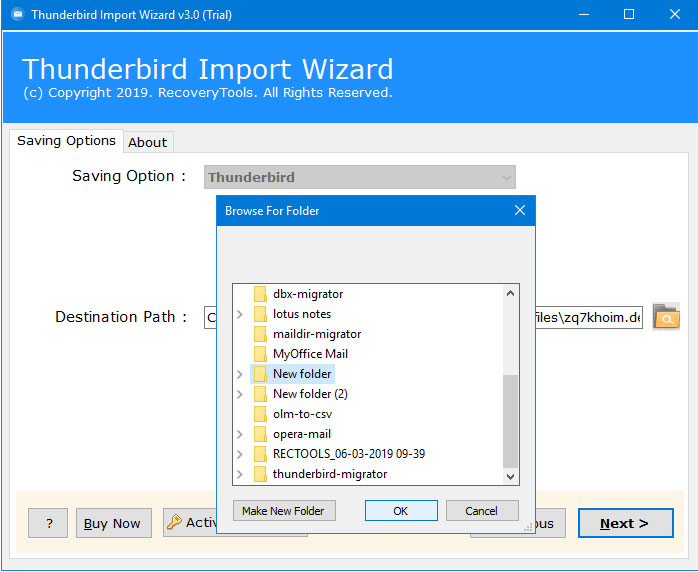Click the MyOffice Mail folder icon
The width and height of the screenshot is (698, 572).
(260, 354)
